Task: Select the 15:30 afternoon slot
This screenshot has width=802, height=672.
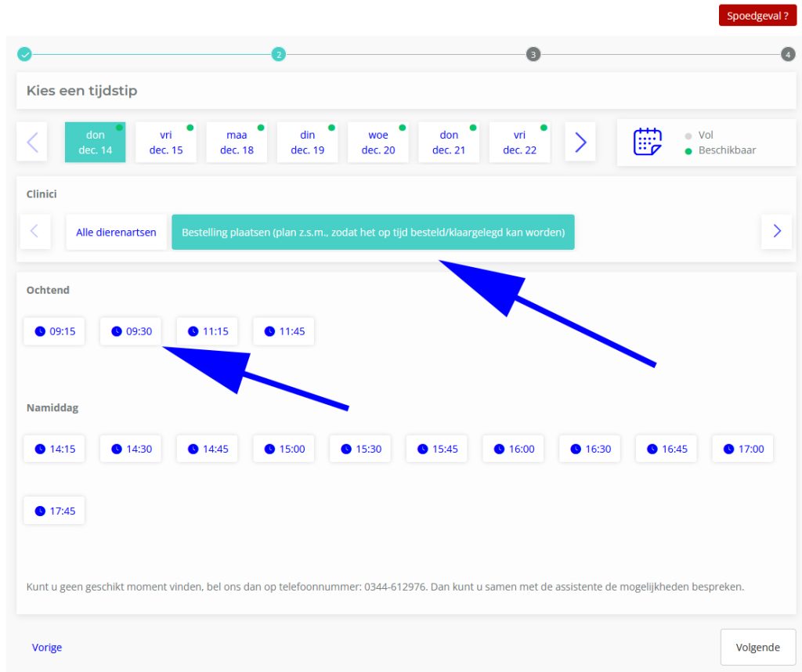Action: coord(360,449)
